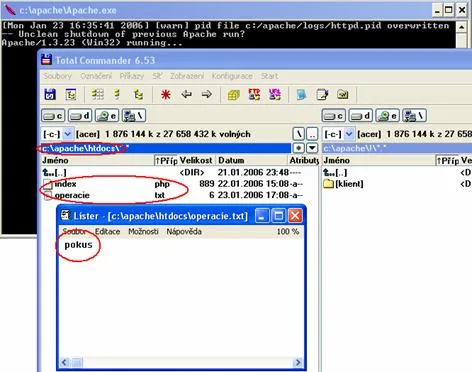
Task: Open Síť menu in Total Commander
Action: pos(157,76)
